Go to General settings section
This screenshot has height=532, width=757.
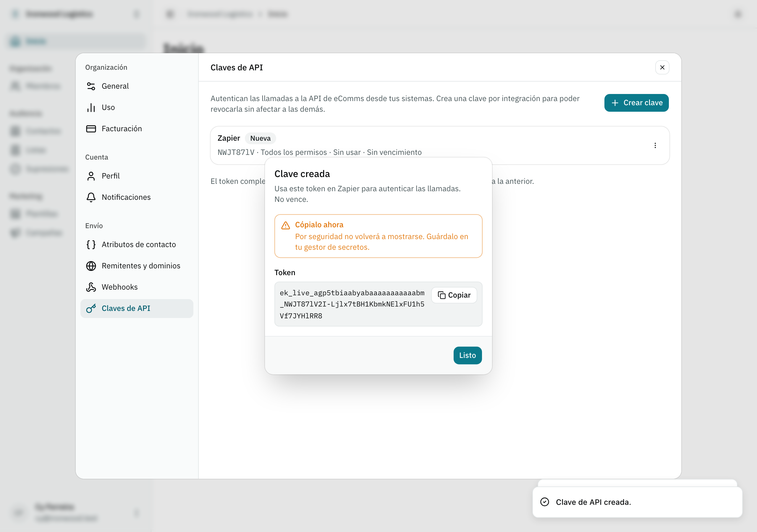137,86
